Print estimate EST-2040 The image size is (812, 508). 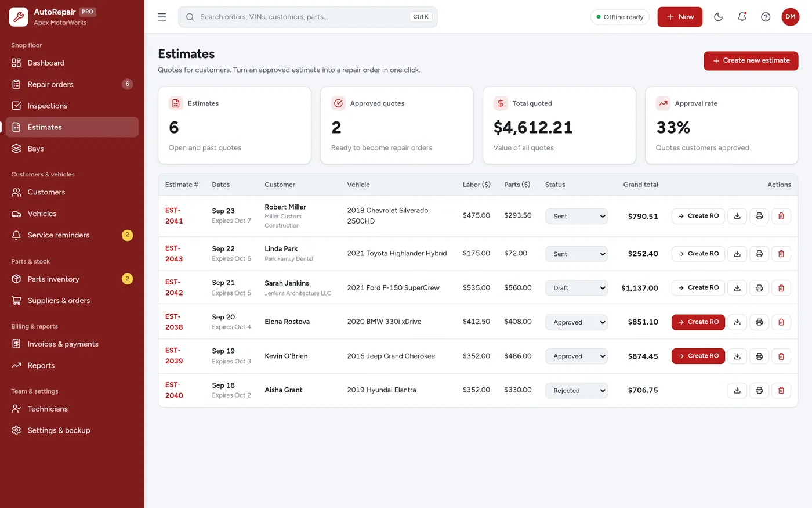click(759, 390)
